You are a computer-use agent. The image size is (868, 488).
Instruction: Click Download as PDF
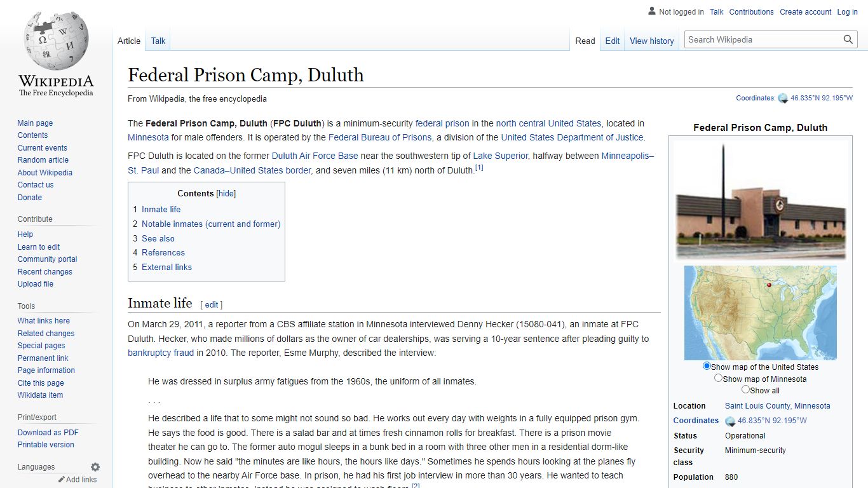click(x=48, y=433)
